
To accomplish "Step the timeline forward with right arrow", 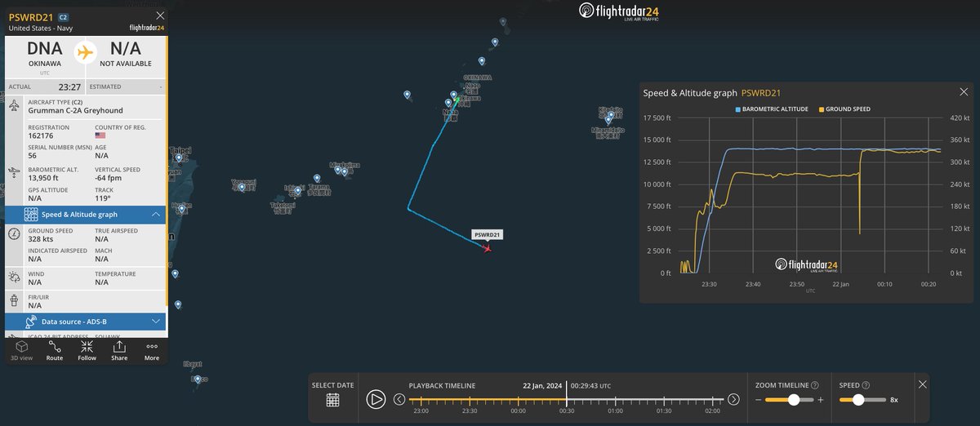I will [x=733, y=399].
